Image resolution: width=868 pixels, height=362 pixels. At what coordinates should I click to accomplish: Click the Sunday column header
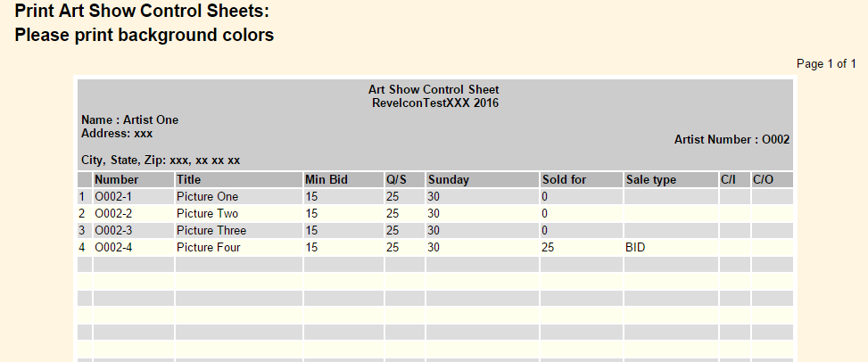pyautogui.click(x=482, y=180)
